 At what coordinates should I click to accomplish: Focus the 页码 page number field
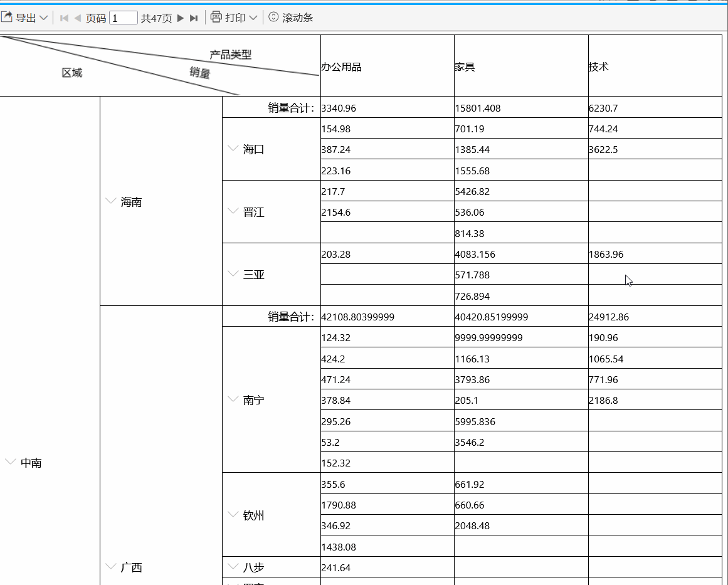[x=123, y=18]
